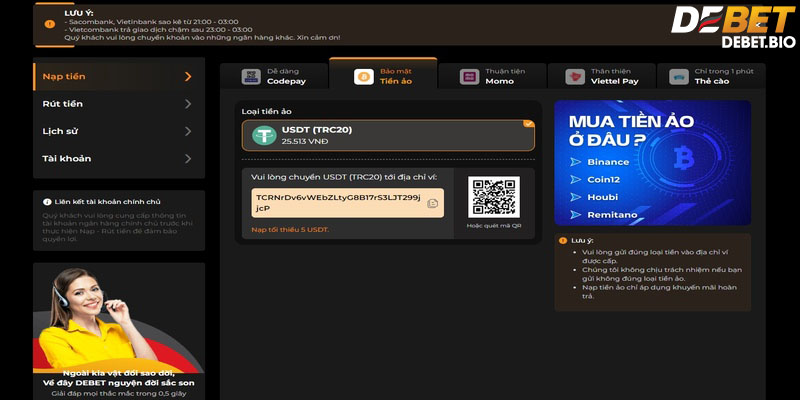800x400 pixels.
Task: Click the Vui lòng chuyển USDT (TRC20) instruction
Action: point(344,177)
